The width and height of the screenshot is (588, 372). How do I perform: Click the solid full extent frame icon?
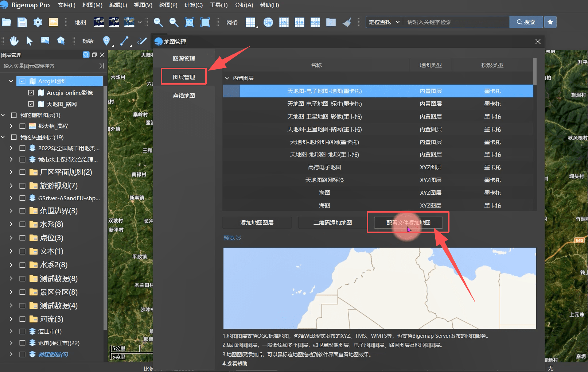205,22
